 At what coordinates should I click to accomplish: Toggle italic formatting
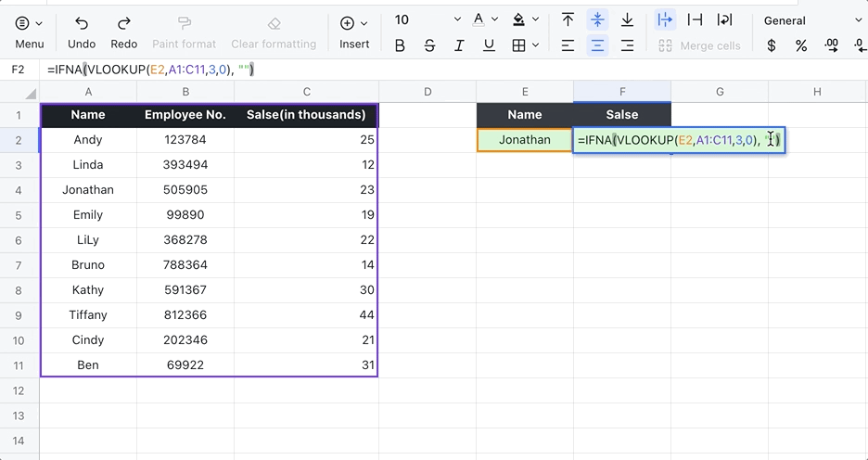point(459,46)
